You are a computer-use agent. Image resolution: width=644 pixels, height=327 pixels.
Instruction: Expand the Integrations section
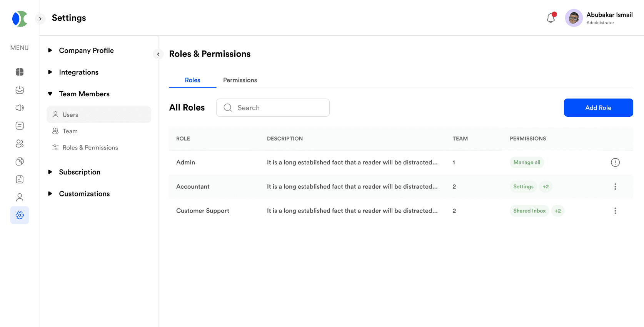point(50,72)
